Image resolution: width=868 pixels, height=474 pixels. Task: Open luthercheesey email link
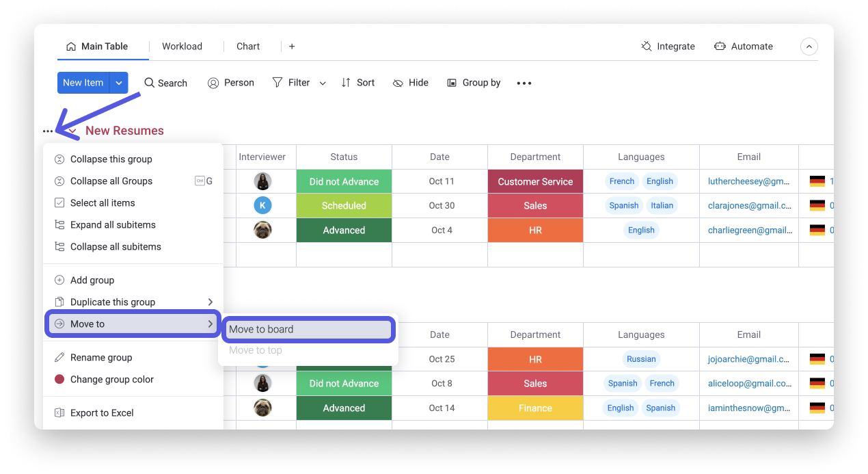point(748,181)
